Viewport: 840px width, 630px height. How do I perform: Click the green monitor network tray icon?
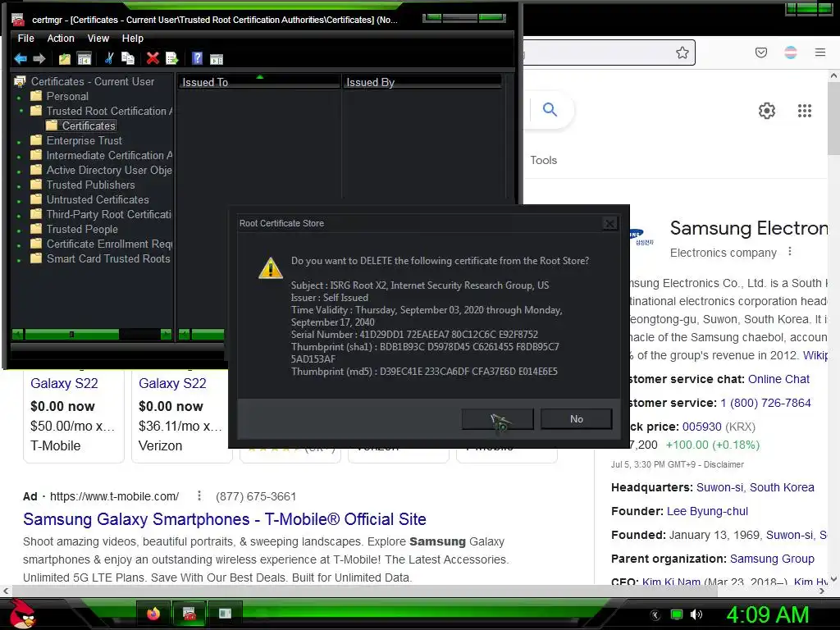tap(677, 614)
